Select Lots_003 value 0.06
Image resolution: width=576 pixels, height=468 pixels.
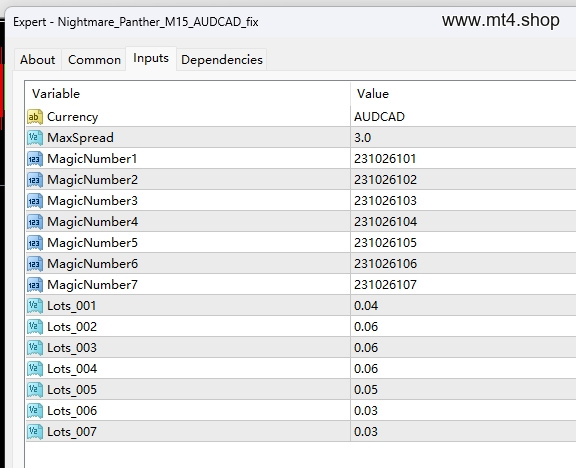(366, 348)
